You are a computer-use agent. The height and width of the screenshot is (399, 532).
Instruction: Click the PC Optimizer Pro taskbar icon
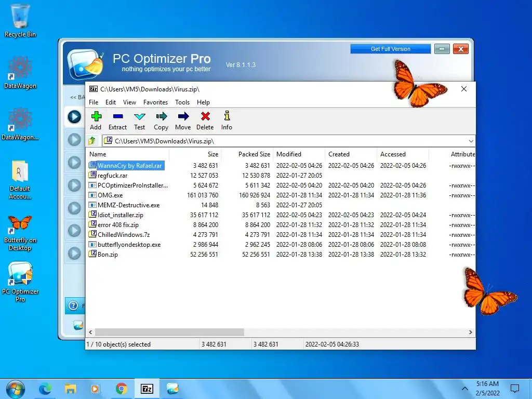pos(172,389)
